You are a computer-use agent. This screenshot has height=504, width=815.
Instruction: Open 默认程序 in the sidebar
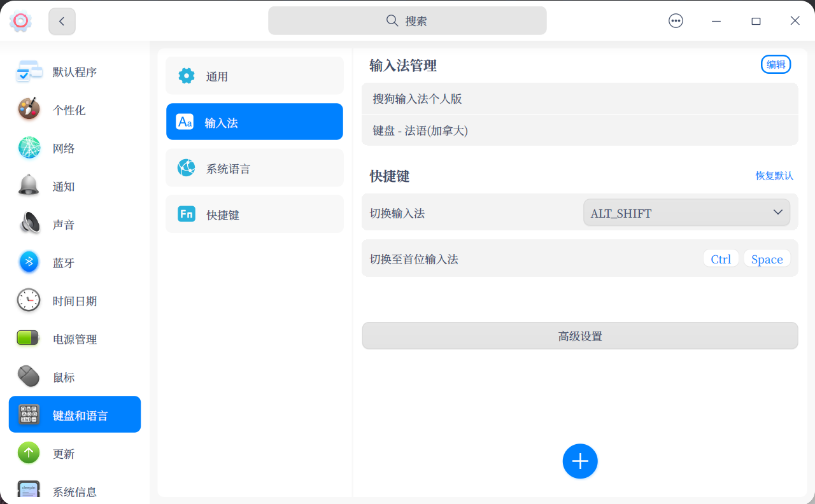click(74, 72)
